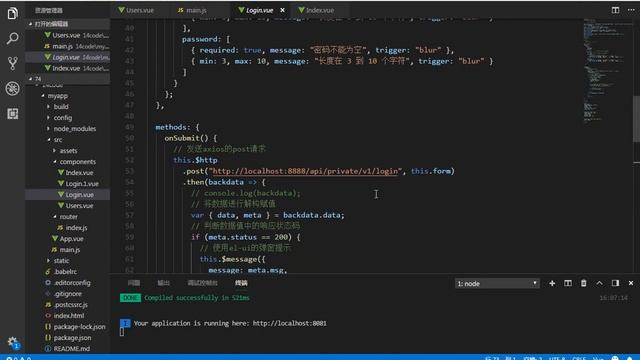Image resolution: width=640 pixels, height=360 pixels.
Task: Open index.js under router folder
Action: click(x=76, y=228)
